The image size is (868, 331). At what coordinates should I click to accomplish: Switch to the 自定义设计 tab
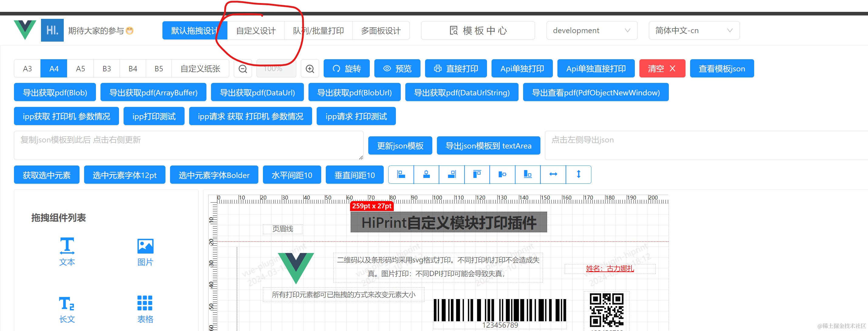[256, 31]
